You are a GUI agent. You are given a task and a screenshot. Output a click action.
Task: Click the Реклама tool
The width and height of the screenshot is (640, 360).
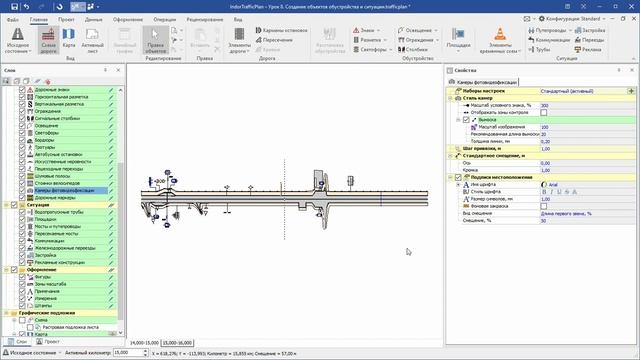coord(588,49)
